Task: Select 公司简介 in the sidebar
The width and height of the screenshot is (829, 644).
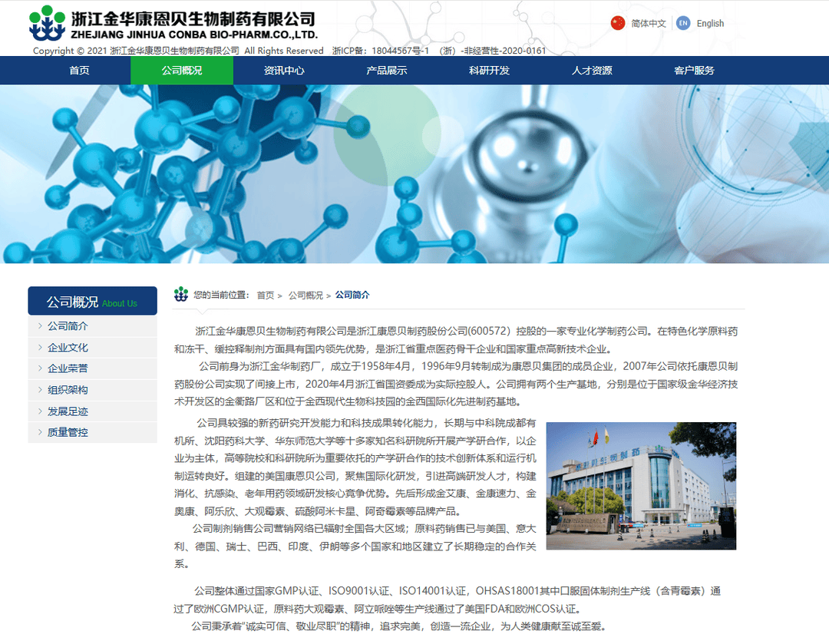Action: (x=93, y=326)
